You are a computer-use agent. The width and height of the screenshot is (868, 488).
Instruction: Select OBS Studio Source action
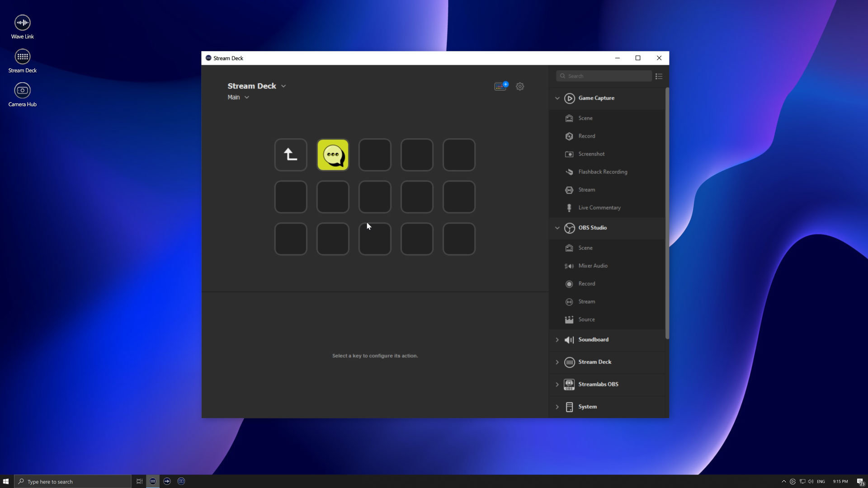[x=607, y=319]
